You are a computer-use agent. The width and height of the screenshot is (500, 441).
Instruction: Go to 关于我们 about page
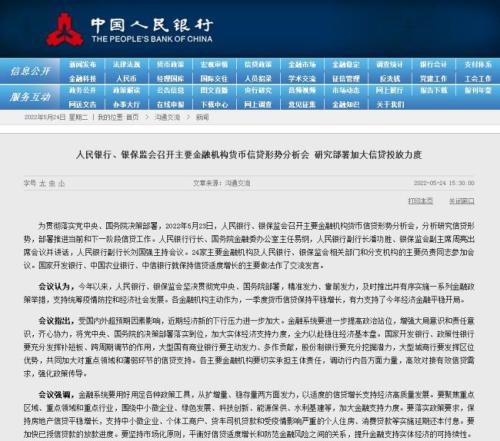pyautogui.click(x=390, y=105)
